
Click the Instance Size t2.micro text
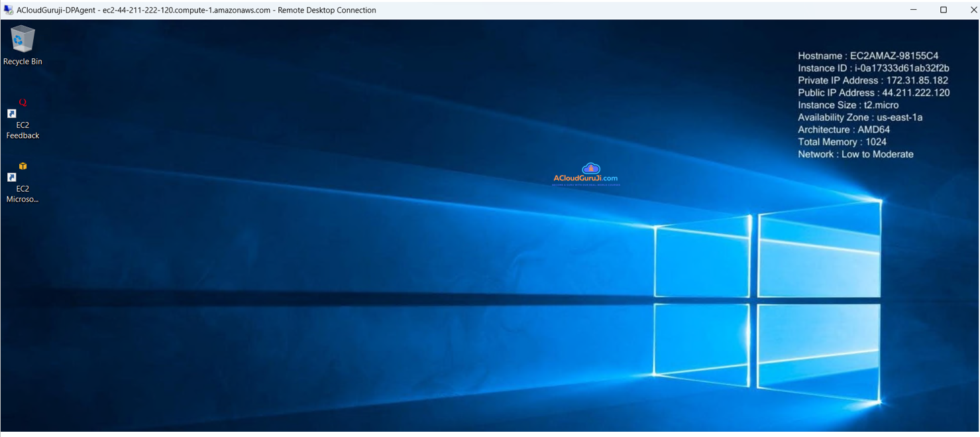847,105
